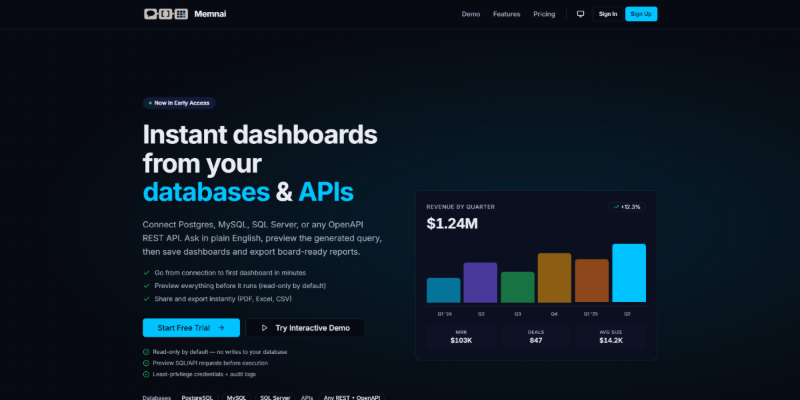The image size is (800, 400).
Task: Click the circled check beside 'Preview SQL/API requests'
Action: click(147, 362)
